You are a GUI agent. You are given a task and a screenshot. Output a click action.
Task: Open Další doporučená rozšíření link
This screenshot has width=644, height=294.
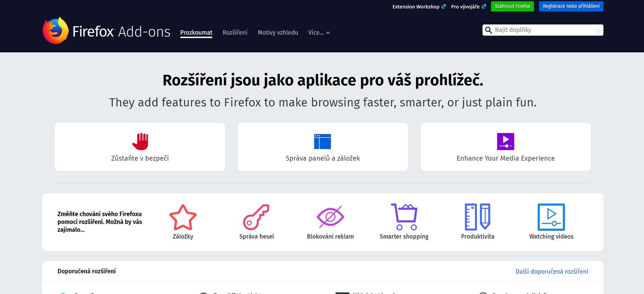(x=552, y=271)
